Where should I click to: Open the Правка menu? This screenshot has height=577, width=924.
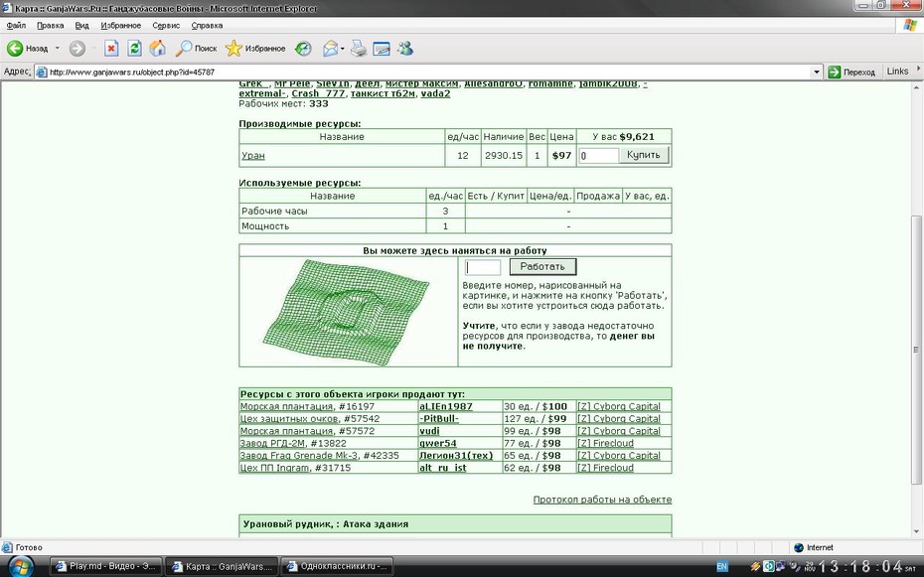pos(50,25)
